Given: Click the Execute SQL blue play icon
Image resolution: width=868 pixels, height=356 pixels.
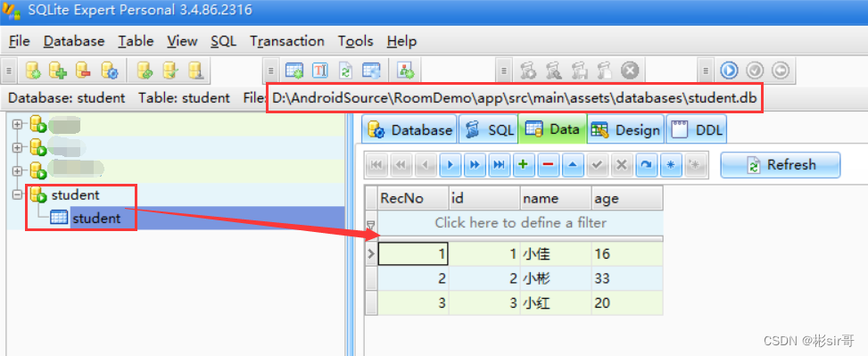Looking at the screenshot, I should tap(729, 70).
